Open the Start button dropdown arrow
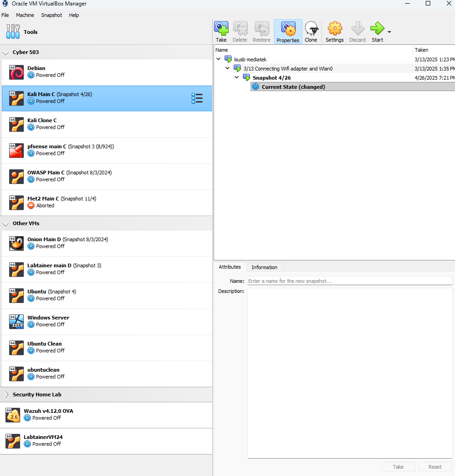Image resolution: width=455 pixels, height=476 pixels. pyautogui.click(x=389, y=31)
